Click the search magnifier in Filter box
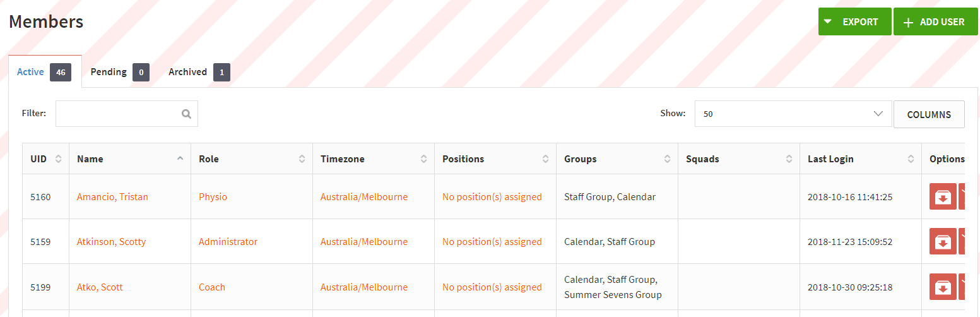The image size is (980, 317). (x=186, y=114)
